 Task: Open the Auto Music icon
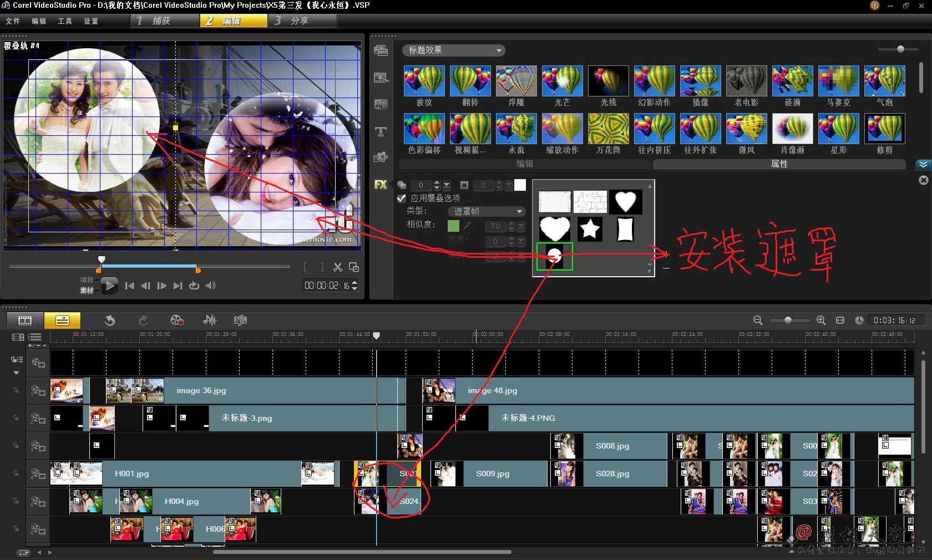(x=240, y=320)
